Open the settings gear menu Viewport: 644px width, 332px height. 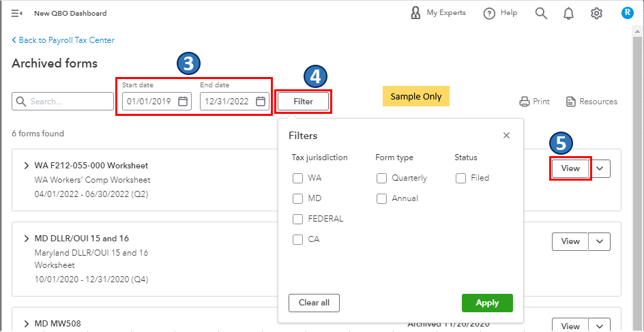click(x=597, y=14)
